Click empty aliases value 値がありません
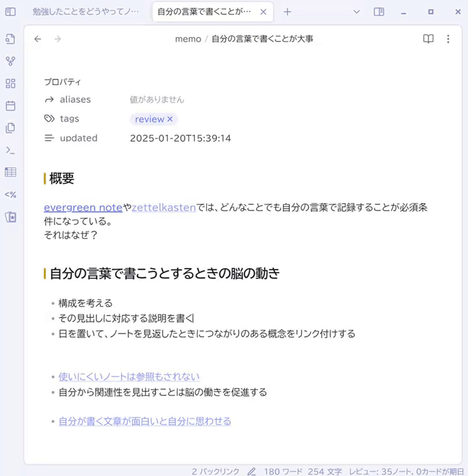 point(157,99)
